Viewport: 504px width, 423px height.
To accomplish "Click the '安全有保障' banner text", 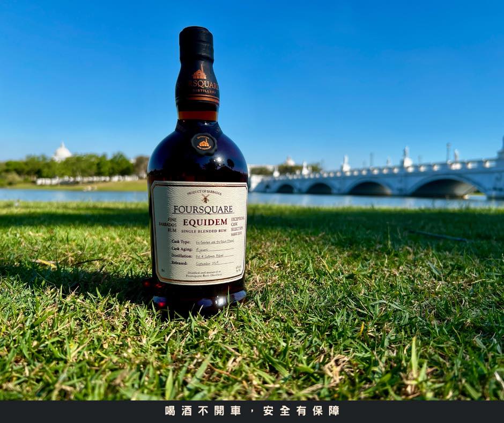I will click(x=301, y=411).
